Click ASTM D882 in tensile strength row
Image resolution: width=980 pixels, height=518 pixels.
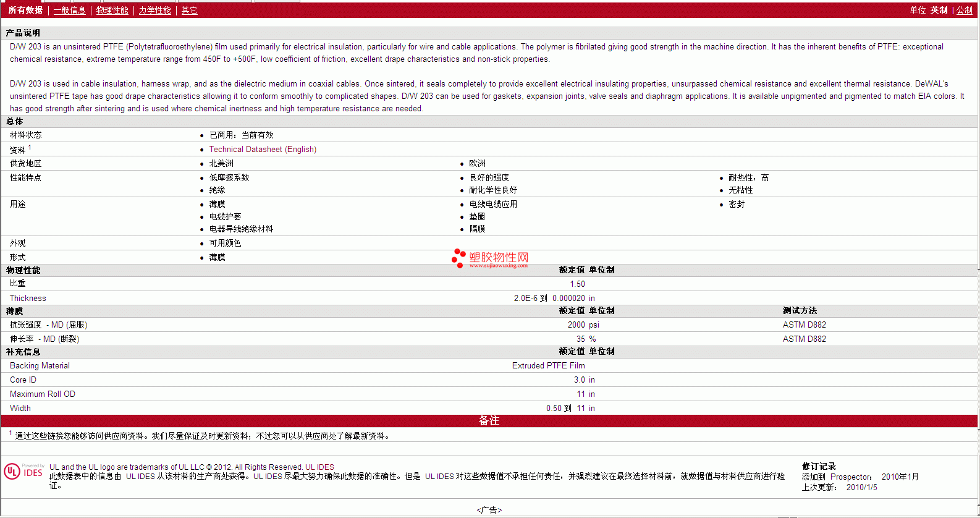[x=804, y=325]
